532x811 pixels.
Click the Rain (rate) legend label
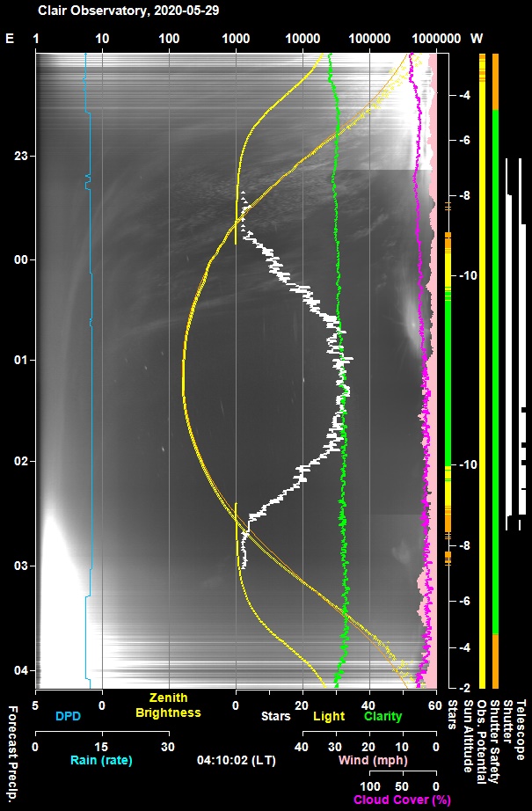pos(101,760)
